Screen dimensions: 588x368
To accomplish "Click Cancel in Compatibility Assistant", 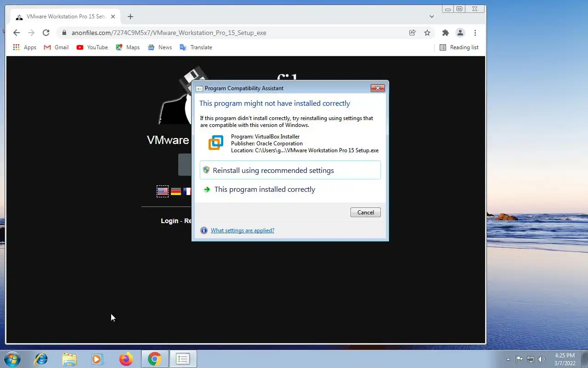I will tap(366, 213).
